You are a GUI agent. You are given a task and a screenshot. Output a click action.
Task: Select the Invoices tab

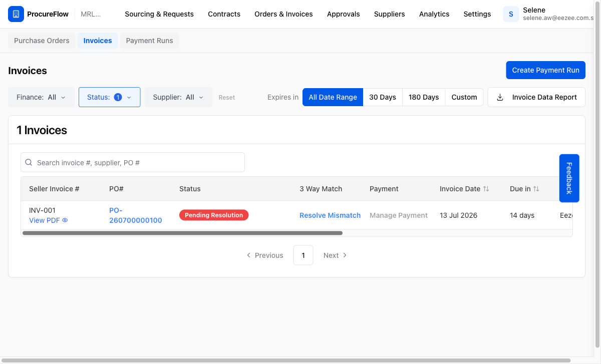pyautogui.click(x=98, y=41)
